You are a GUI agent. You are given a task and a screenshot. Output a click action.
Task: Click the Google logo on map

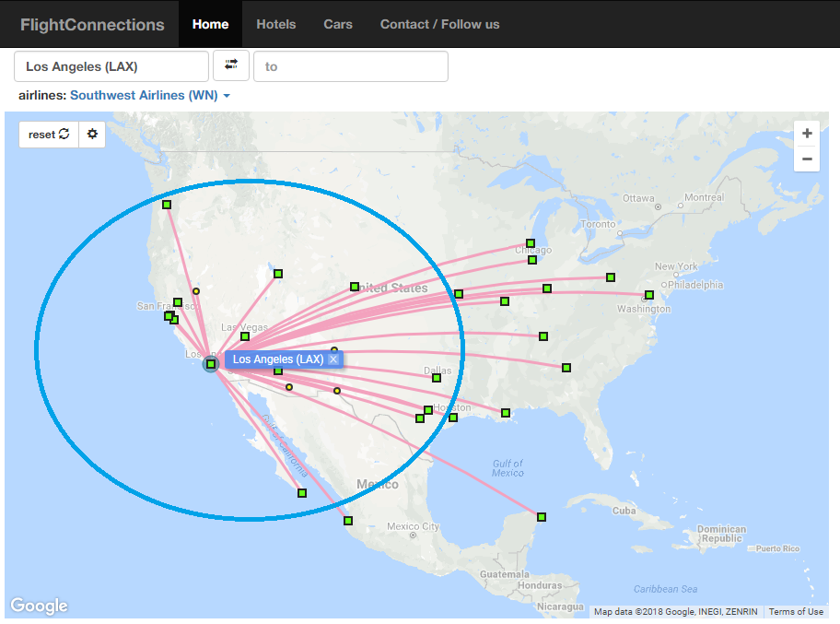[39, 606]
